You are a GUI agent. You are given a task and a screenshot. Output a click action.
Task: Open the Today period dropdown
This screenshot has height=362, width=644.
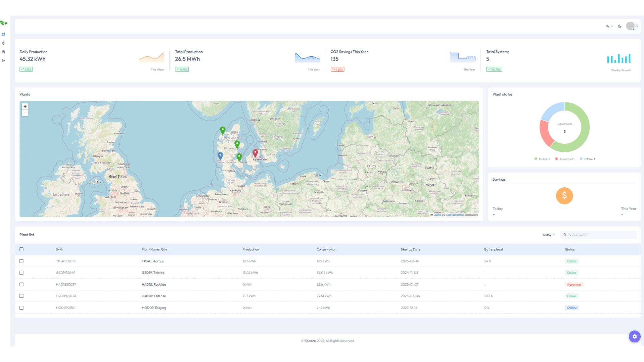[x=549, y=235]
